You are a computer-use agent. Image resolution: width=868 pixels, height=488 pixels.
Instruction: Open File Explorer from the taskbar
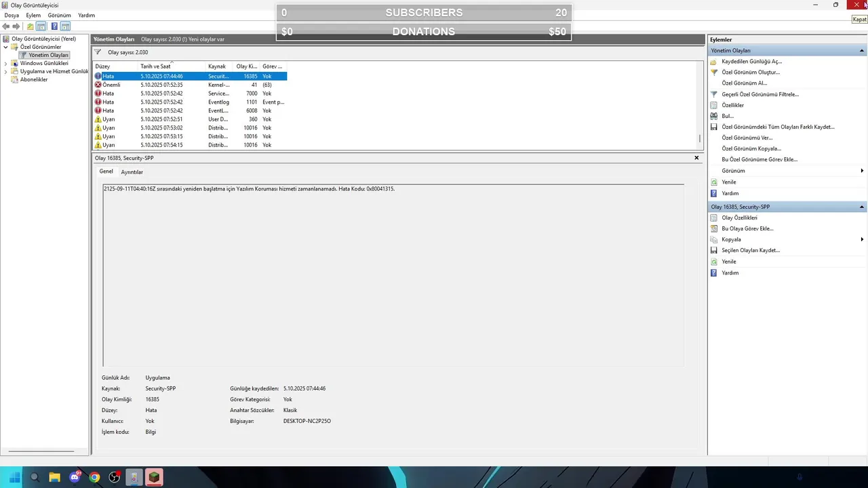pos(54,477)
